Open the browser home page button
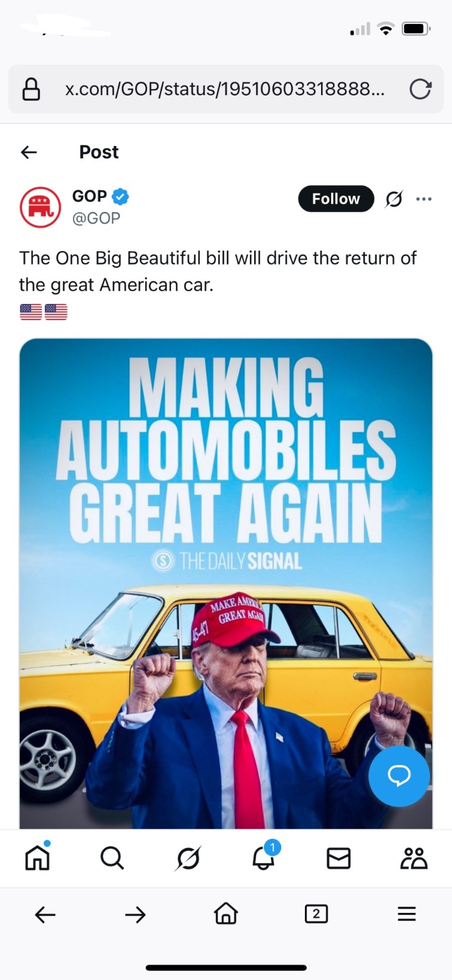The height and width of the screenshot is (980, 452). click(226, 914)
